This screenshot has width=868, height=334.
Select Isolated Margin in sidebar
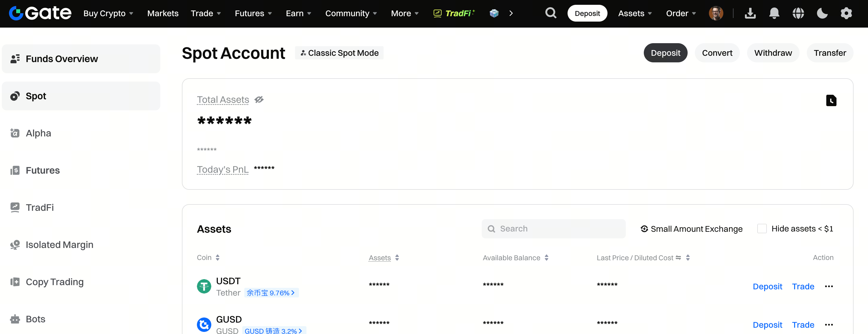click(x=59, y=244)
